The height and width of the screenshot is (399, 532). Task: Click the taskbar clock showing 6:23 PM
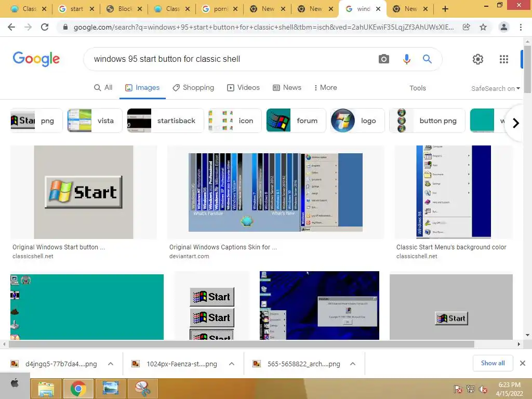509,389
